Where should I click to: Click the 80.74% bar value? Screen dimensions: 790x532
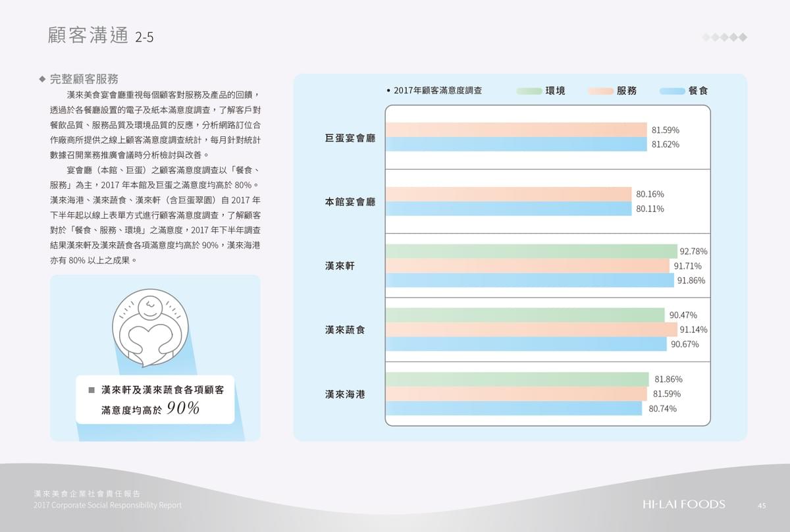[662, 408]
